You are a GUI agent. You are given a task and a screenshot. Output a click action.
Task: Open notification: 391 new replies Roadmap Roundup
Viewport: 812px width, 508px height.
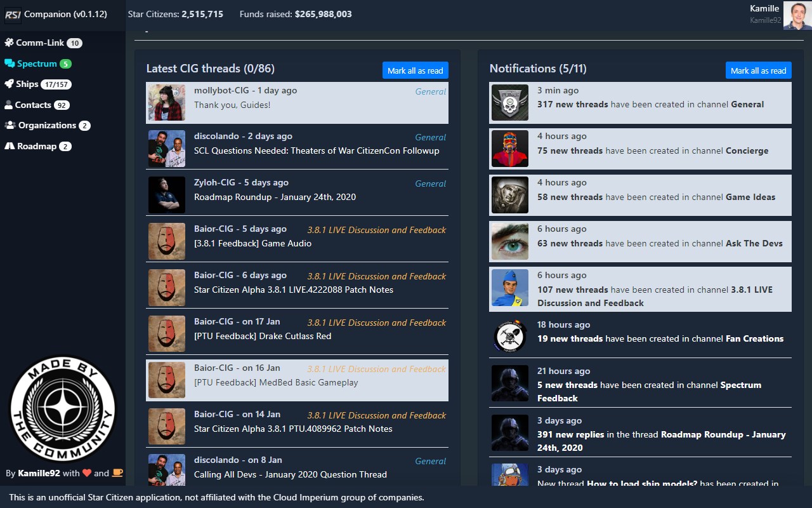pos(640,434)
